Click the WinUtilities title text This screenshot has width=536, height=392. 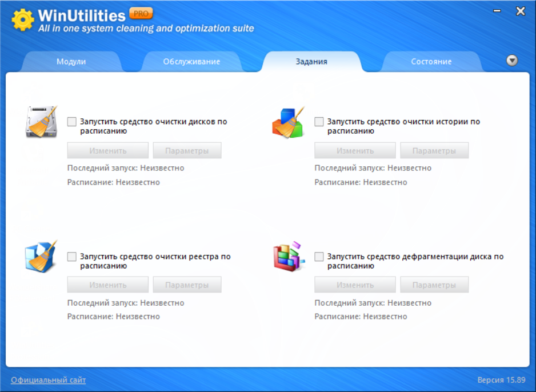coord(82,16)
